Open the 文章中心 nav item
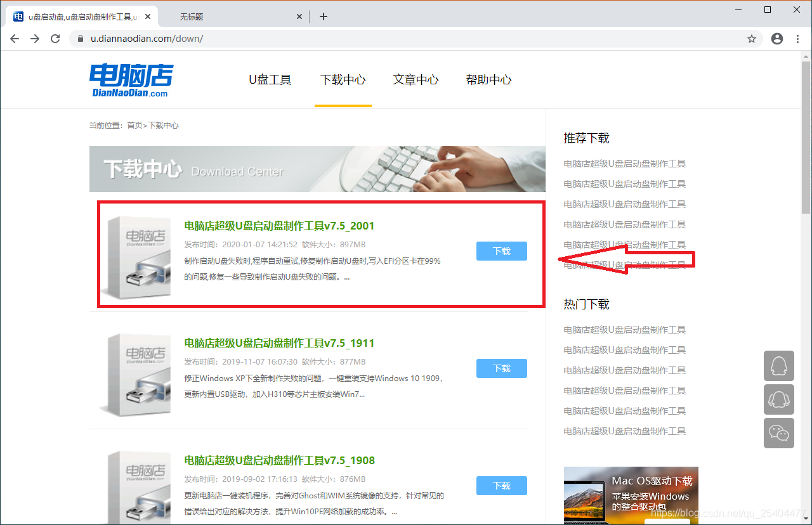Screen dimensions: 812x525 [x=416, y=80]
